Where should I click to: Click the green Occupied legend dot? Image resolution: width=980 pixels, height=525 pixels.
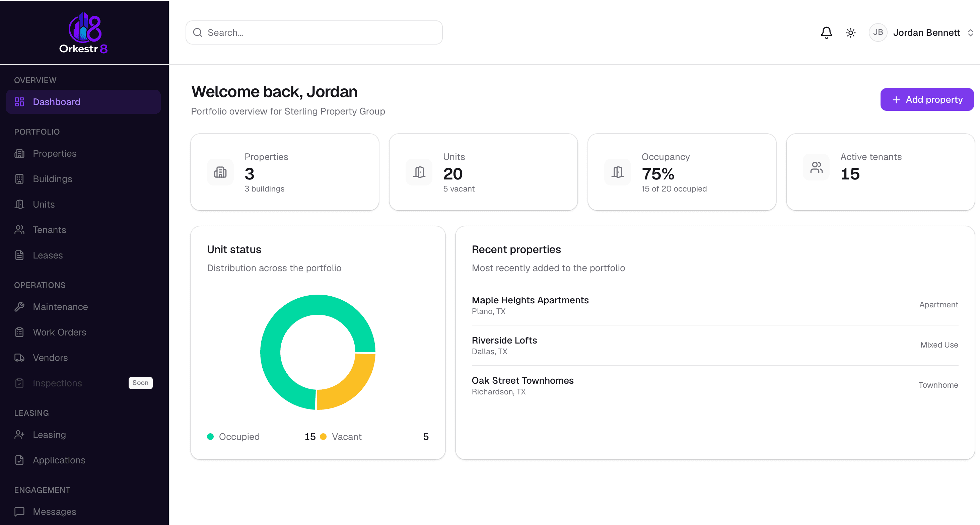point(210,437)
